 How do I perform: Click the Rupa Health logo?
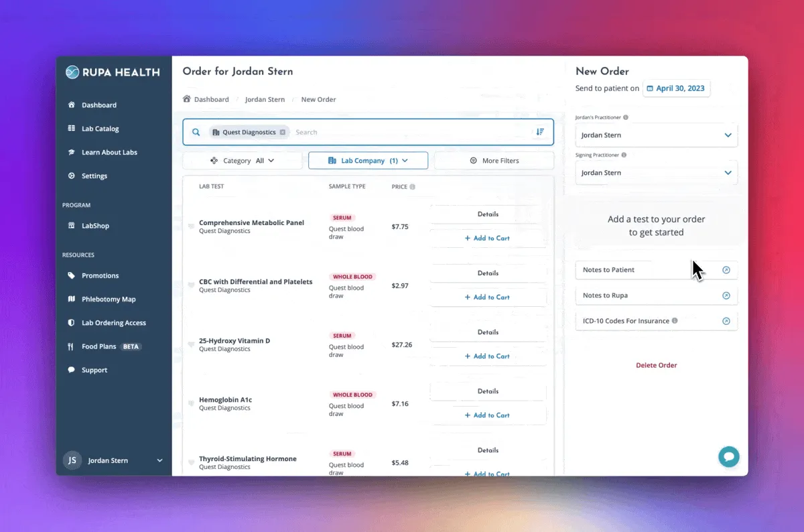113,72
